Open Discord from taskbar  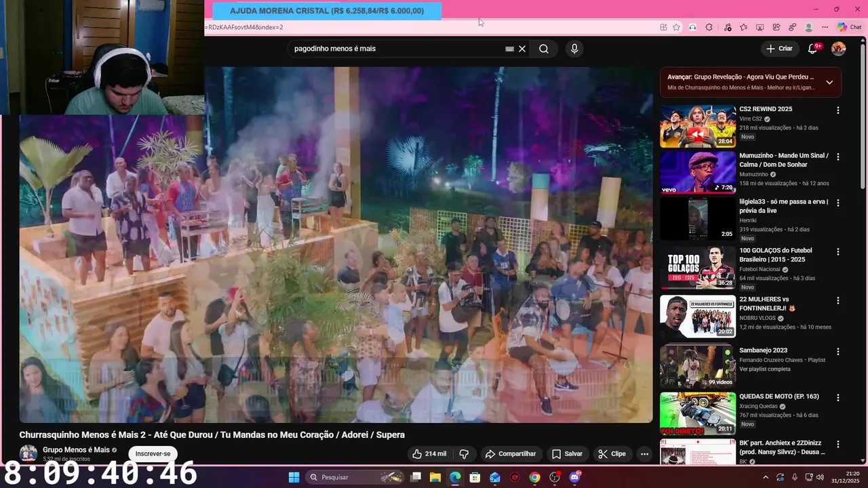point(575,477)
